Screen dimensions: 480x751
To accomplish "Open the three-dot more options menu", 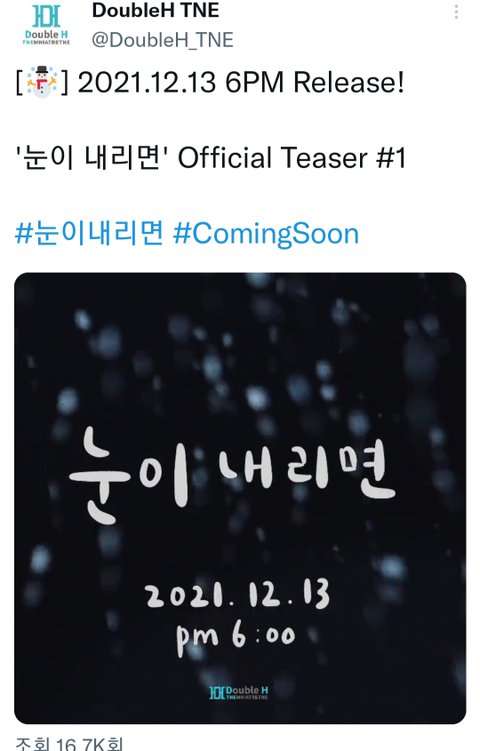I will pyautogui.click(x=456, y=11).
